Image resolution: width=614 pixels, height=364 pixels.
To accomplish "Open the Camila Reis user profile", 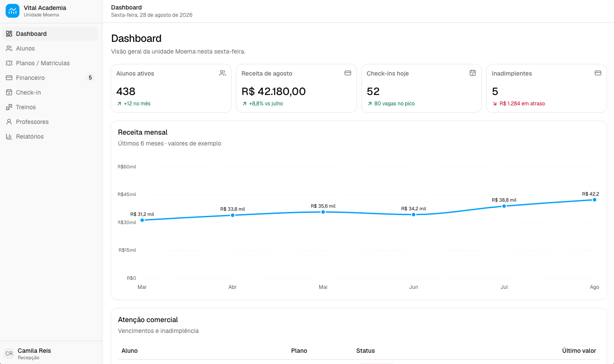I will pyautogui.click(x=51, y=354).
